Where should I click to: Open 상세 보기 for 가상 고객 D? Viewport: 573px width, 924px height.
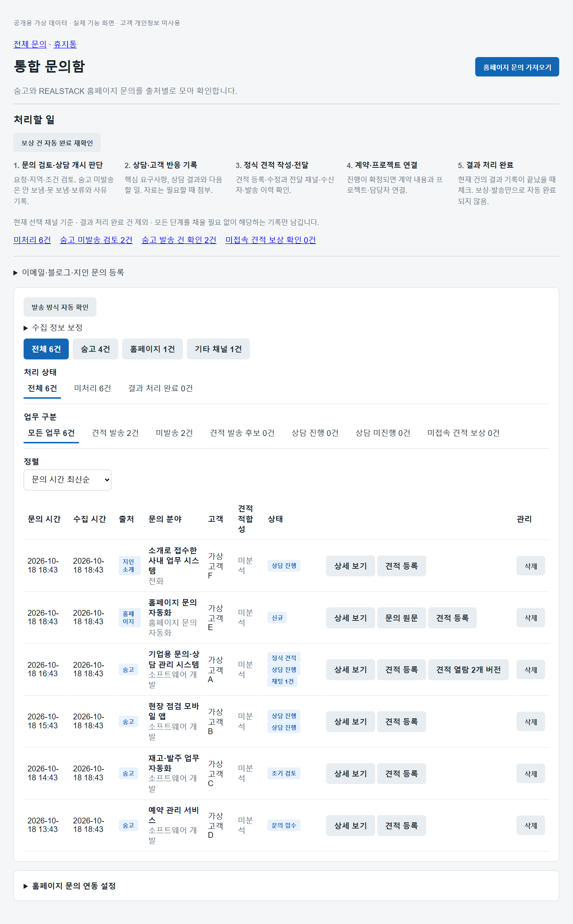coord(350,826)
